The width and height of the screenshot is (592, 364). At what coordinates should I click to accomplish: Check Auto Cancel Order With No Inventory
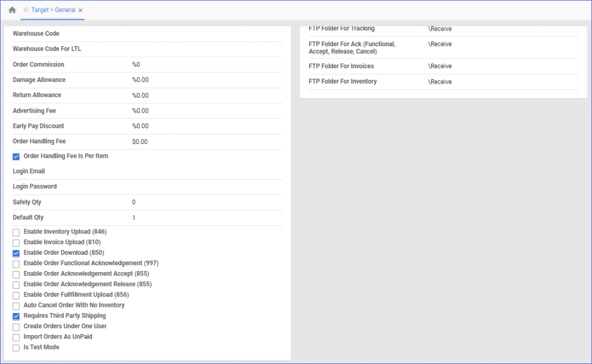pyautogui.click(x=16, y=305)
